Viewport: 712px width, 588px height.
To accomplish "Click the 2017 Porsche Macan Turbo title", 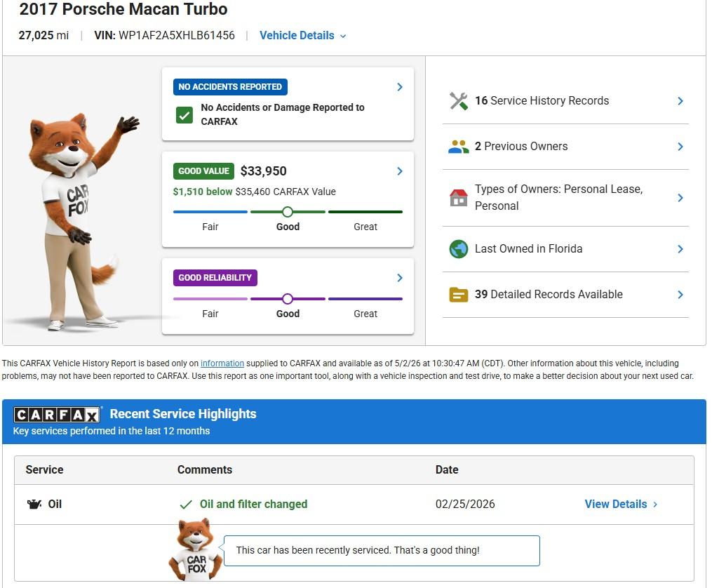I will 123,9.
